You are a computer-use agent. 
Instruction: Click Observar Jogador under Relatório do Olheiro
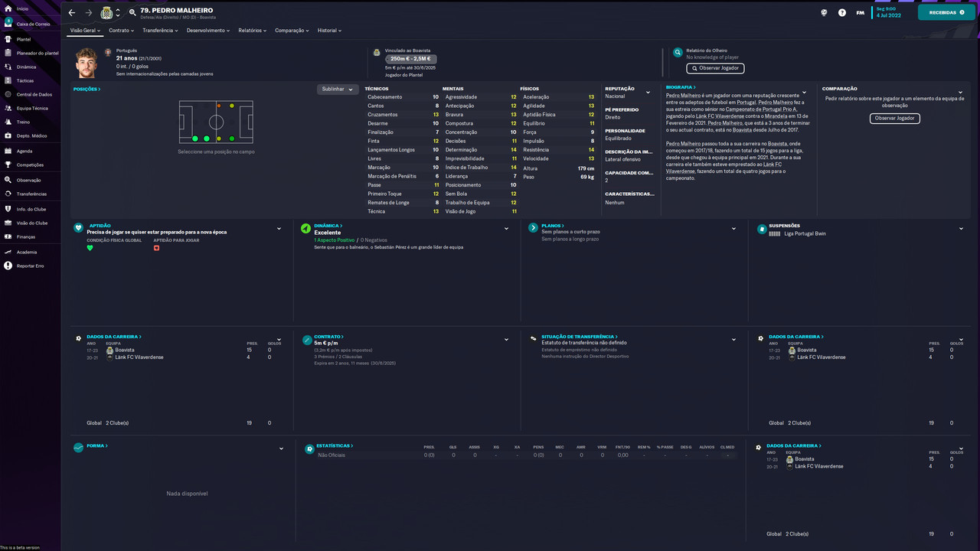[716, 68]
